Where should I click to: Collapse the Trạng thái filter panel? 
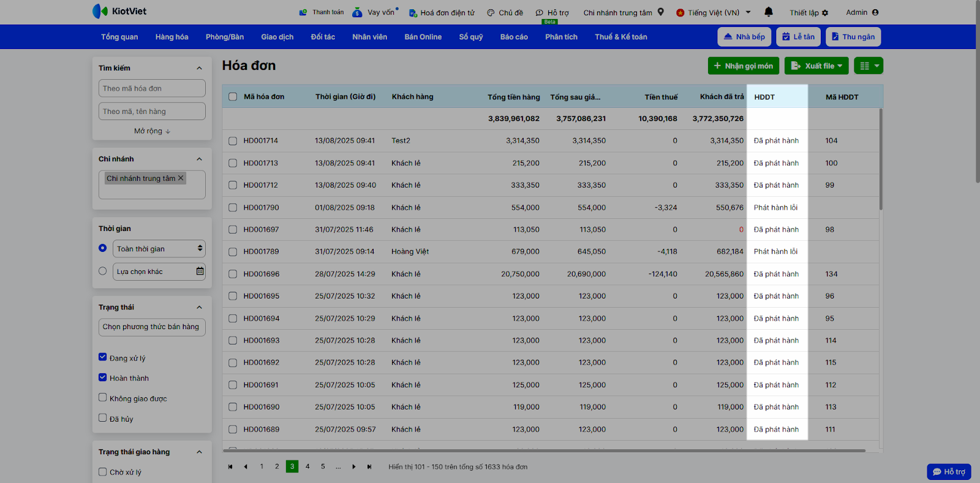click(199, 307)
